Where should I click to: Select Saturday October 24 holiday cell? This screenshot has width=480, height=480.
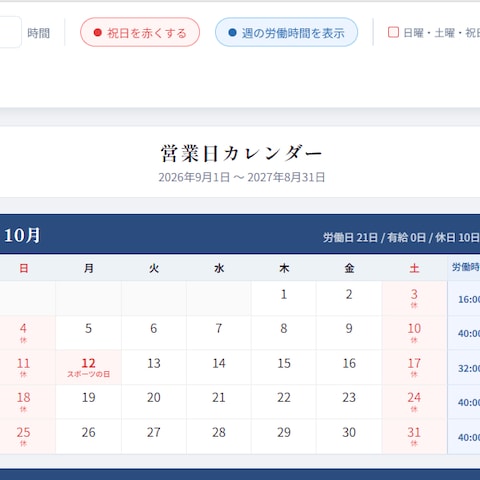[x=414, y=402]
